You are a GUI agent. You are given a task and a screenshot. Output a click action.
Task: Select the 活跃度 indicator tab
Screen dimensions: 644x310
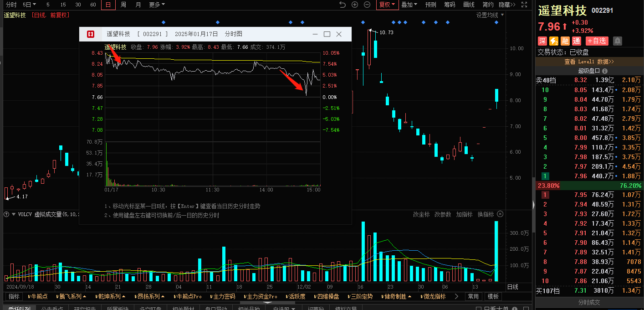296,296
